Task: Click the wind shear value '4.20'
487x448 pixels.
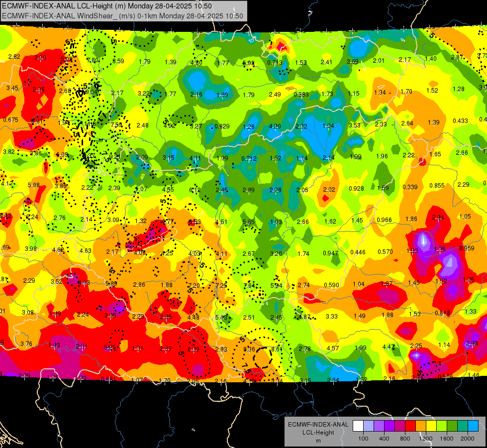Action: click(275, 126)
